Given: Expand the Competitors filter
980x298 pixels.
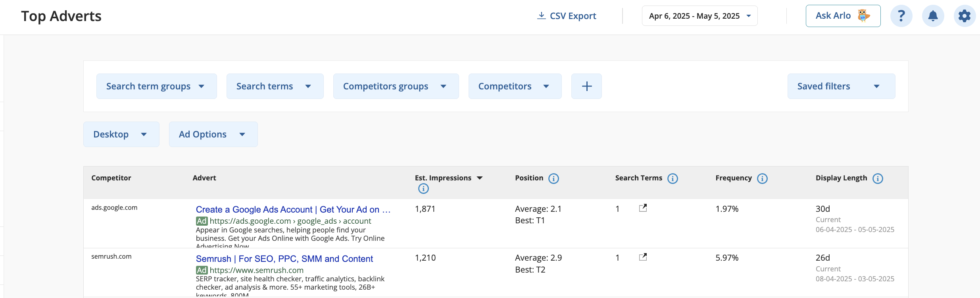Looking at the screenshot, I should [x=515, y=86].
